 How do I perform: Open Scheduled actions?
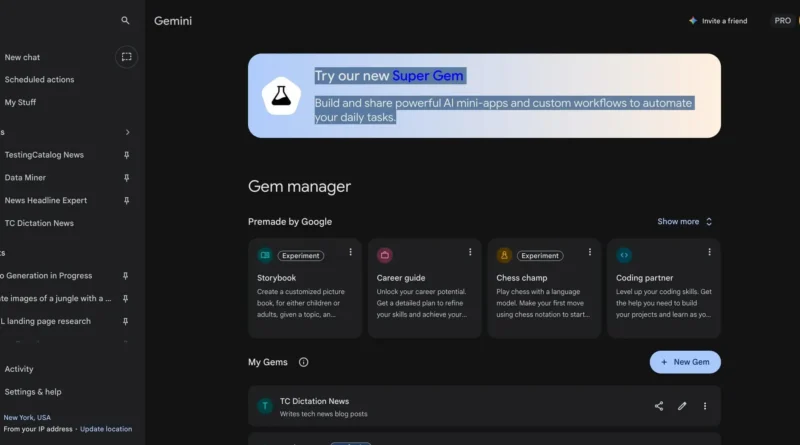coord(39,80)
